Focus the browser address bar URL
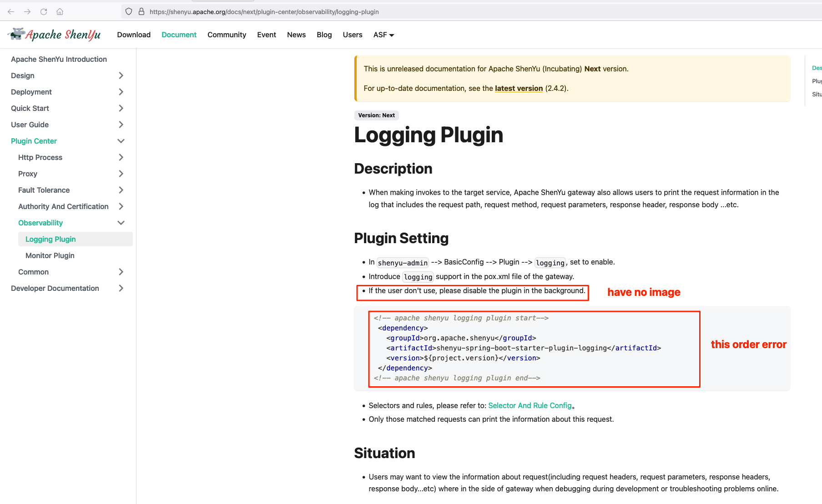This screenshot has width=822, height=504. coord(264,12)
